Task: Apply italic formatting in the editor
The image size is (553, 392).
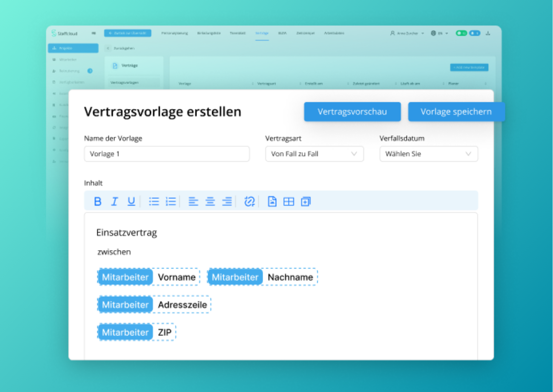Action: point(115,201)
